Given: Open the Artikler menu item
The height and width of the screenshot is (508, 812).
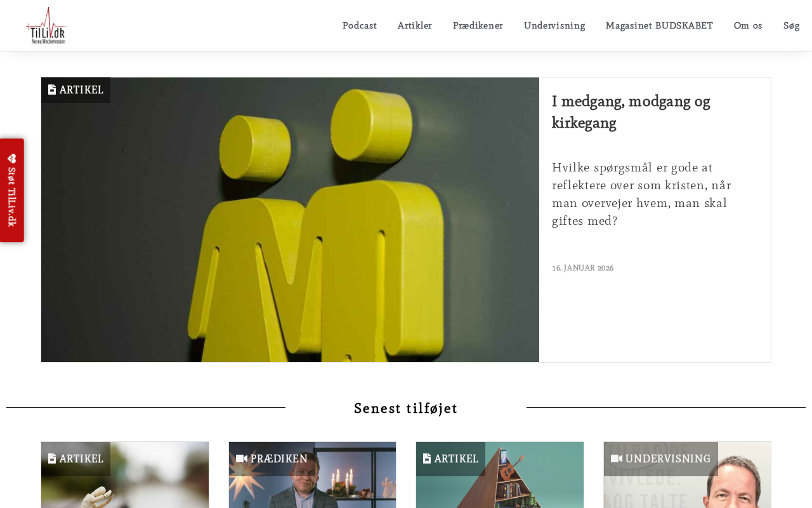Looking at the screenshot, I should 415,25.
